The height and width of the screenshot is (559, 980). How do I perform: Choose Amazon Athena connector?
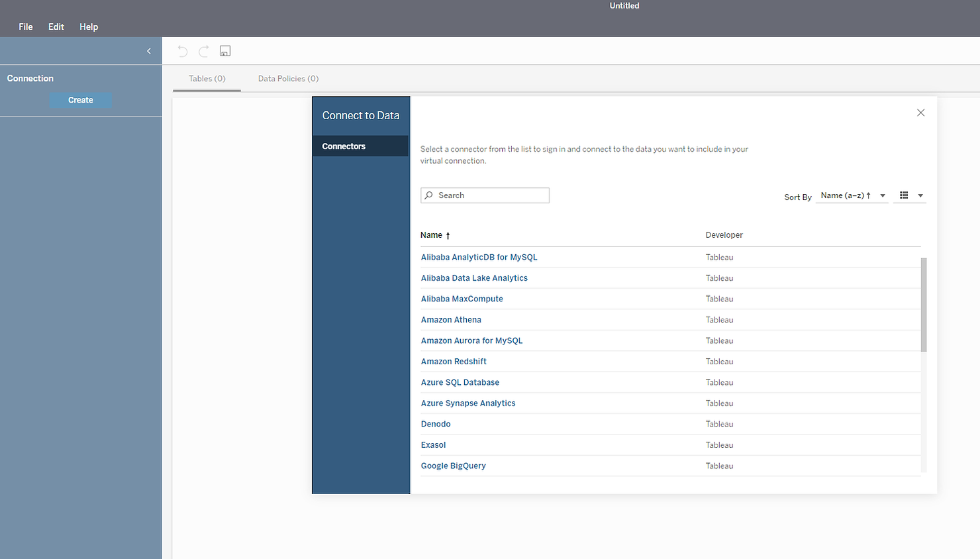pyautogui.click(x=451, y=320)
